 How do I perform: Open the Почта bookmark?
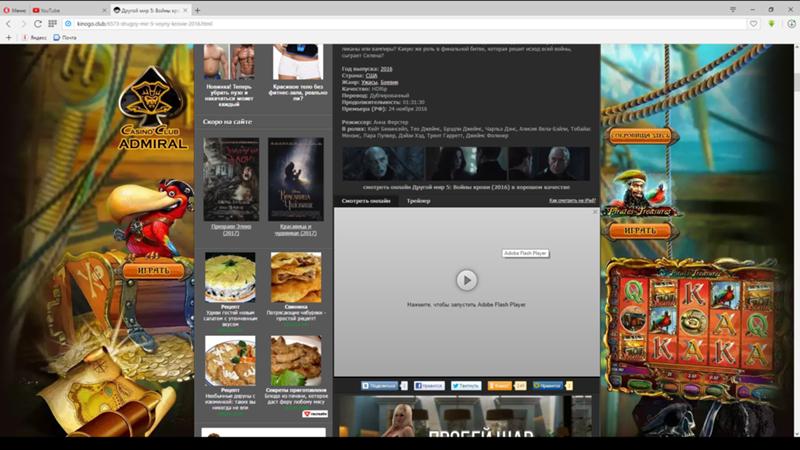pos(65,37)
